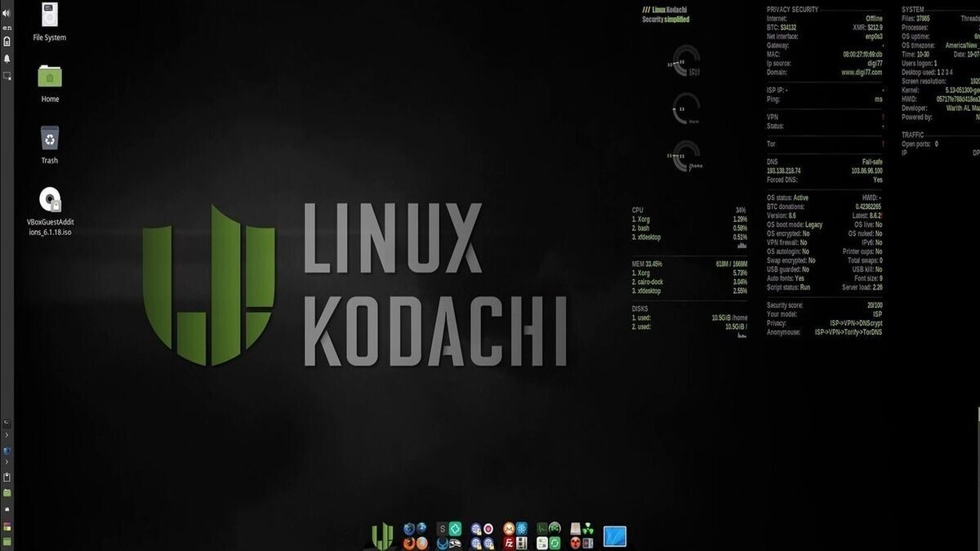The width and height of the screenshot is (980, 551).
Task: Click the battery status icon under 'en'
Action: tap(7, 41)
